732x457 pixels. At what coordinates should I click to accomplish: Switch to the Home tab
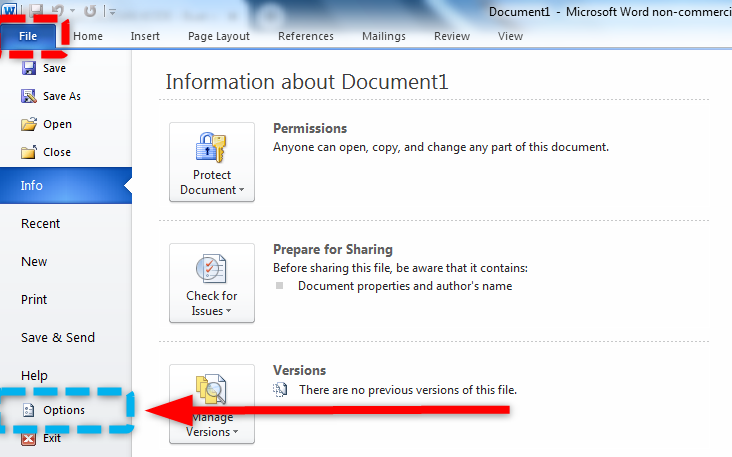pos(88,36)
